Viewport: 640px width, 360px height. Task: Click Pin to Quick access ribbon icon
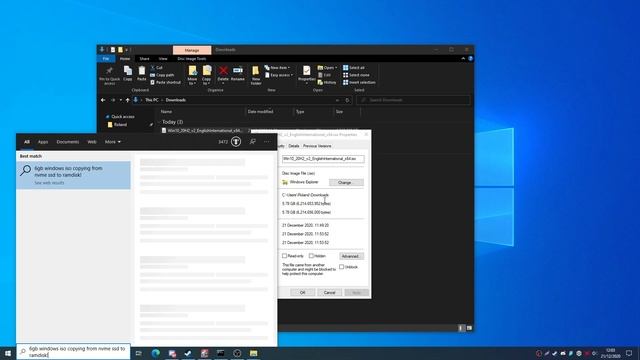[109, 75]
